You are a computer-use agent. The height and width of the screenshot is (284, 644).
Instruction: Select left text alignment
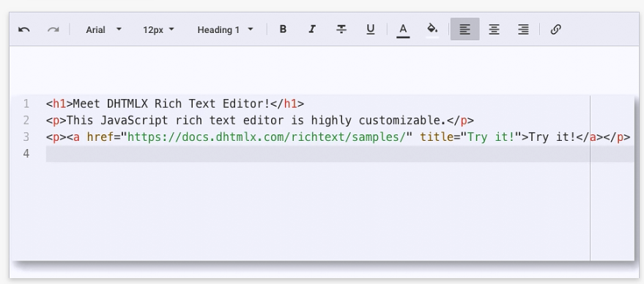[465, 29]
